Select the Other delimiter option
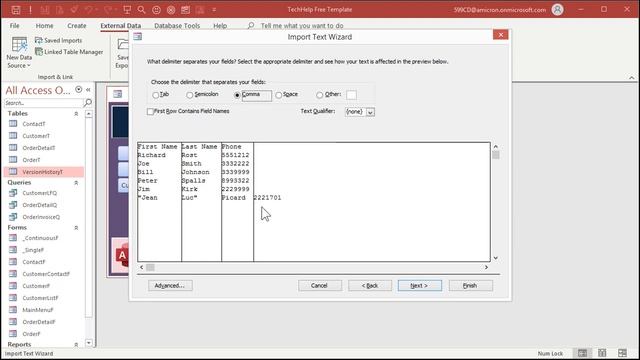 [x=320, y=95]
